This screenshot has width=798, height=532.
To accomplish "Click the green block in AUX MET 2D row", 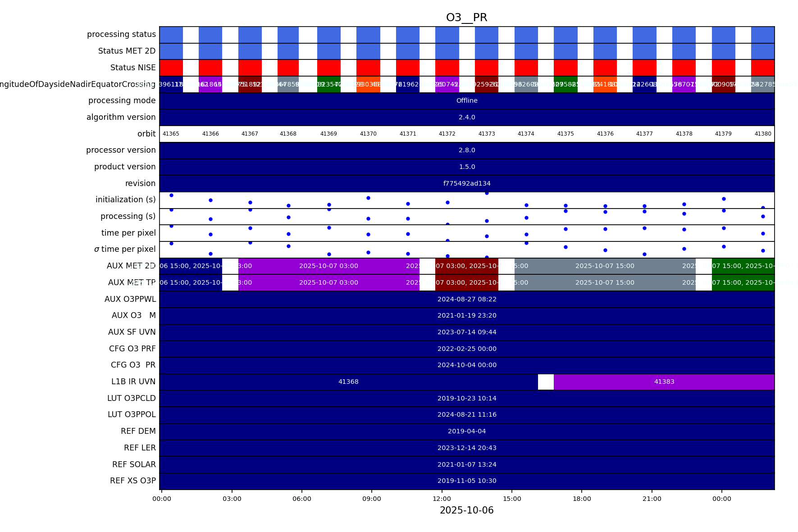I will [743, 266].
